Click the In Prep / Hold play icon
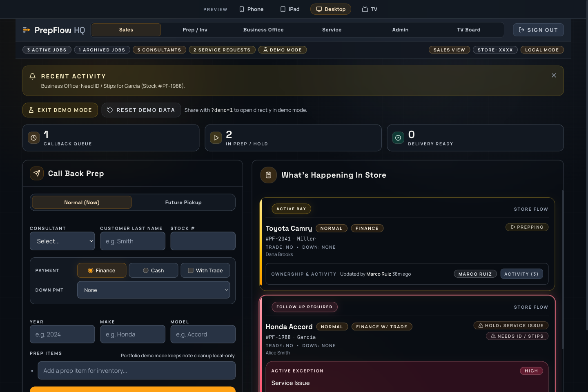Viewport: 588px width, 392px height. coord(216,138)
